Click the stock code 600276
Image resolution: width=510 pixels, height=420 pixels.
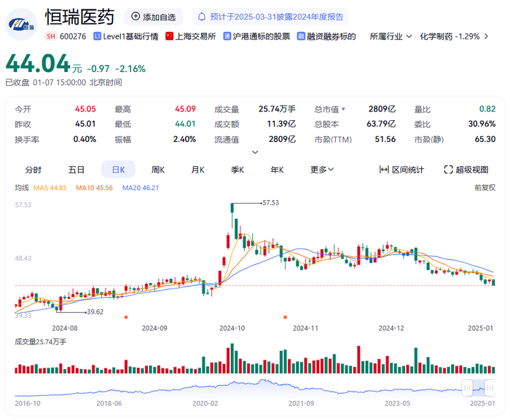(x=73, y=36)
